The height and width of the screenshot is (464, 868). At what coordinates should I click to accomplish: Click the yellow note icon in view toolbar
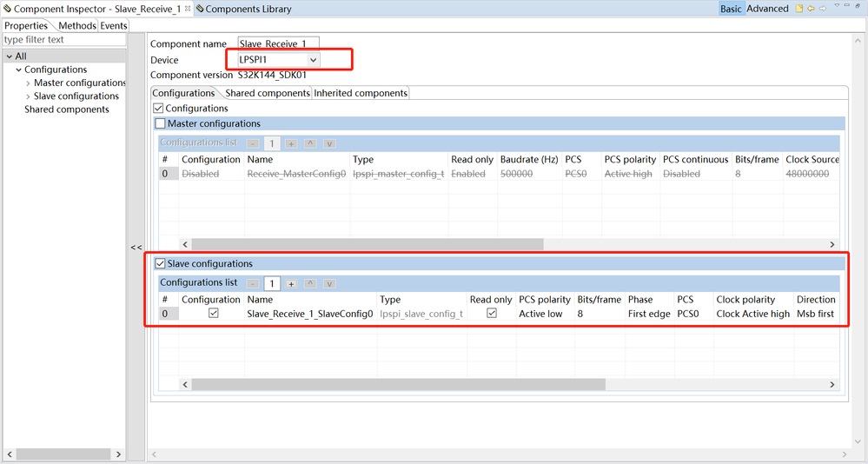(x=798, y=9)
